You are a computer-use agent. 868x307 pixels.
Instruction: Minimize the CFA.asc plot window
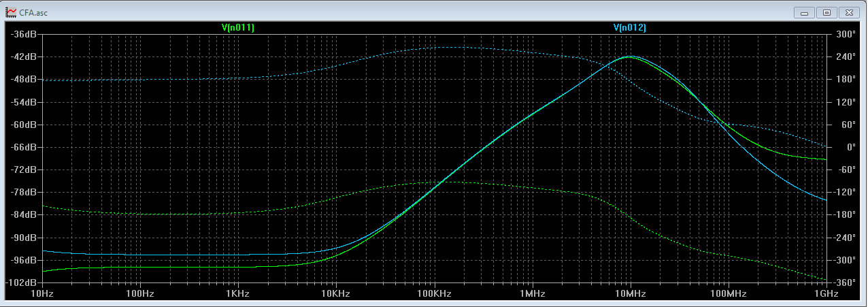(805, 12)
